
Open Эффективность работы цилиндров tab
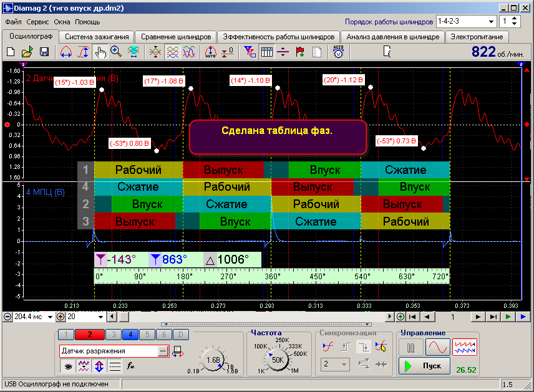[x=279, y=37]
